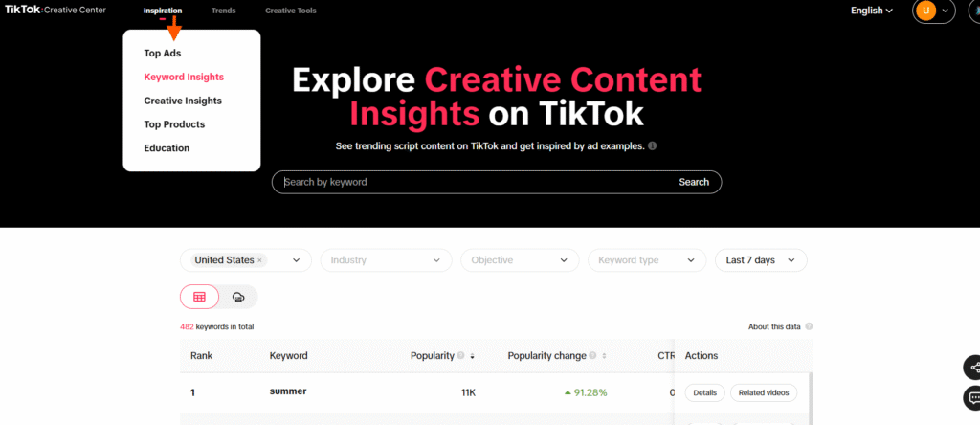The height and width of the screenshot is (425, 980).
Task: Select Top Ads from Inspiration menu
Action: click(162, 54)
